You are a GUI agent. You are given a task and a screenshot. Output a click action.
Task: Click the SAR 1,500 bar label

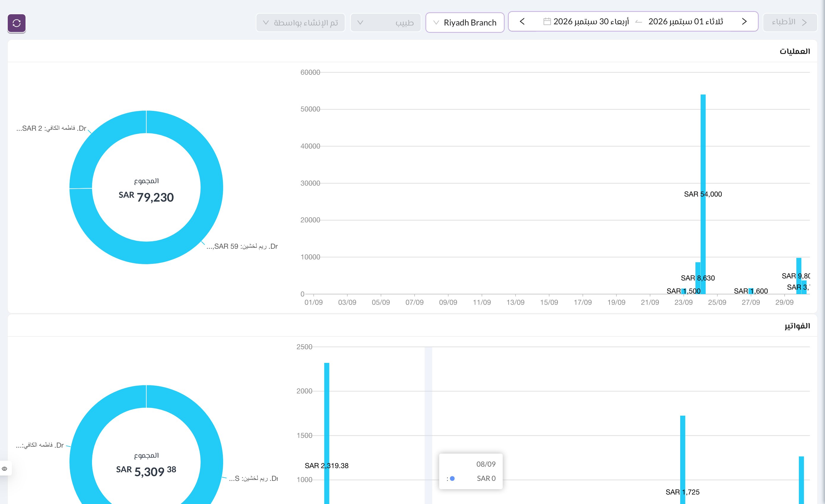pyautogui.click(x=683, y=291)
